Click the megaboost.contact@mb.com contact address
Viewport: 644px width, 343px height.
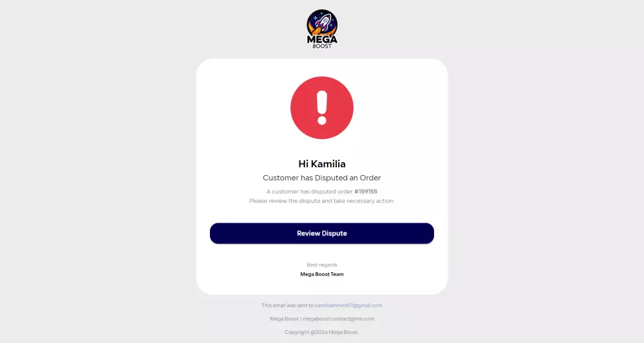(339, 319)
